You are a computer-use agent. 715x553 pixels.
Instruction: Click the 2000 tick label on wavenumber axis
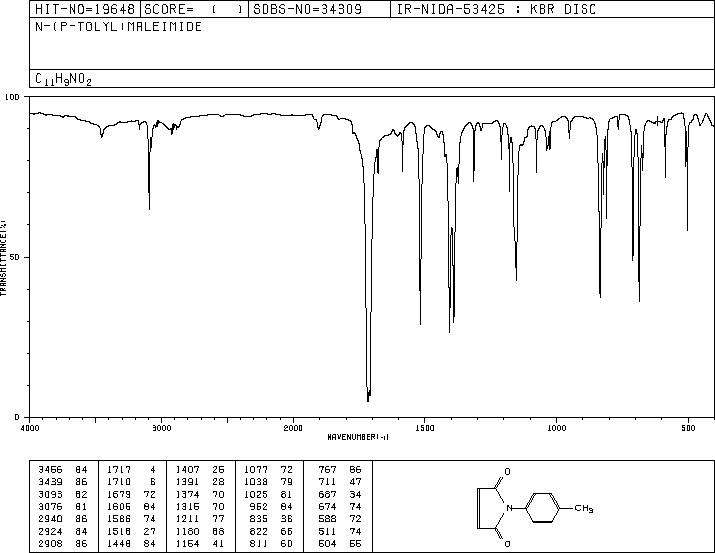[x=293, y=428]
